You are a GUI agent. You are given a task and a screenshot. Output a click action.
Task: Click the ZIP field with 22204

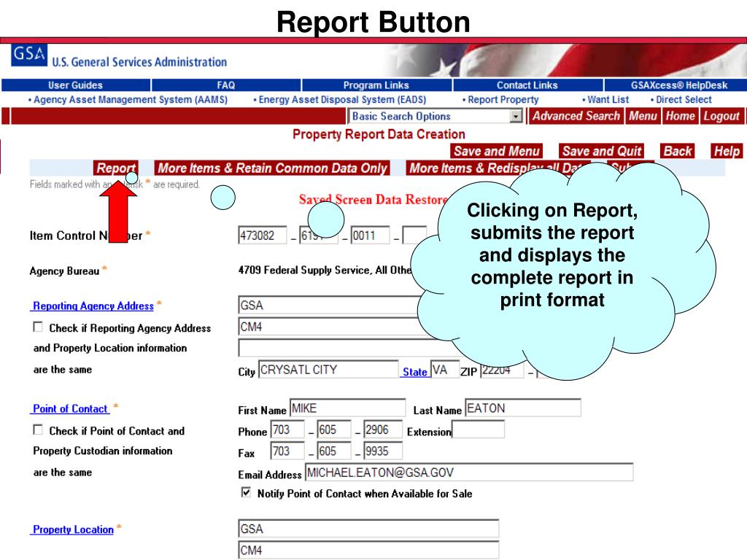[x=502, y=370]
